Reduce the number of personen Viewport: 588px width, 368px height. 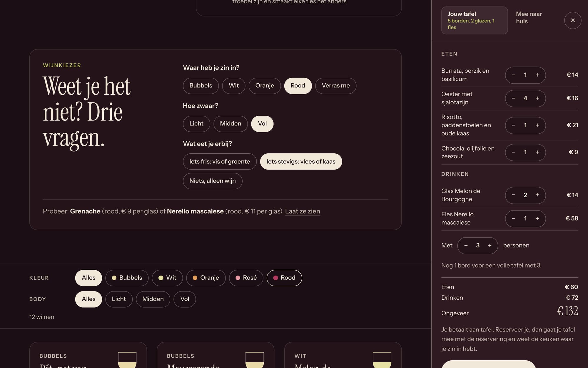(x=466, y=246)
